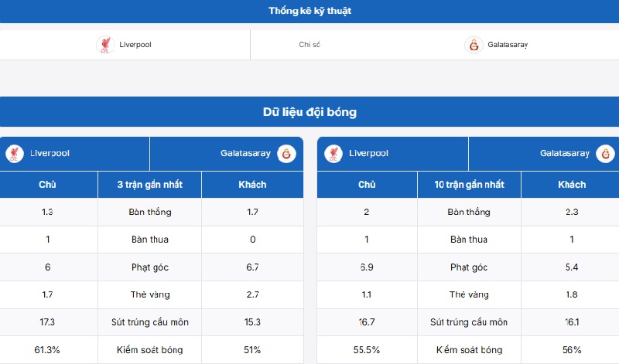The height and width of the screenshot is (364, 619).
Task: Tap Galatasaray crest in the 10-match table header
Action: pos(606,154)
